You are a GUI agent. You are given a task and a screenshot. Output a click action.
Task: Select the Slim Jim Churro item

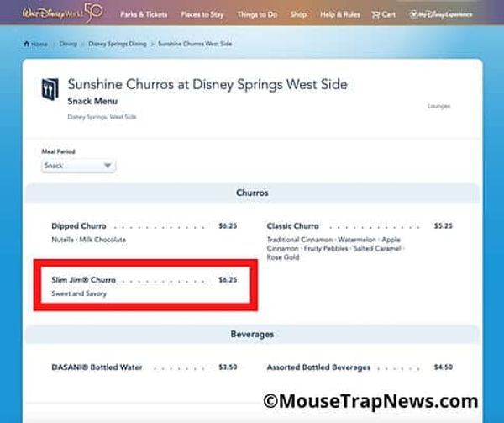pos(83,280)
